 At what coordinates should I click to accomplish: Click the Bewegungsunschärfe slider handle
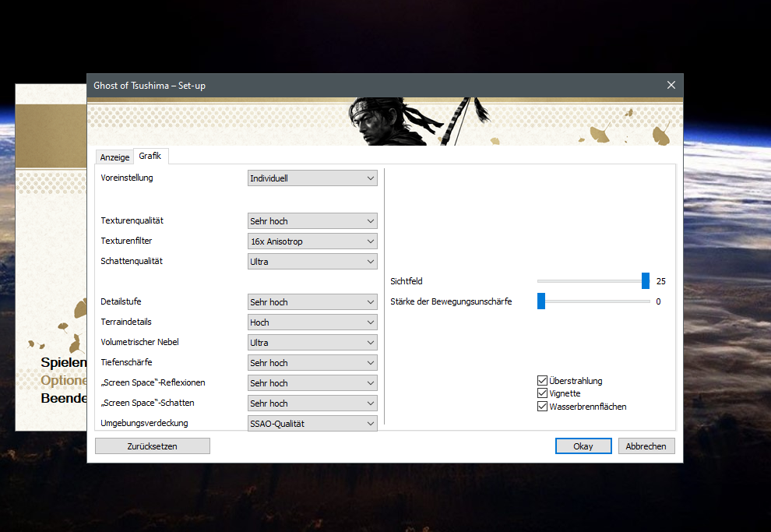[x=541, y=301]
